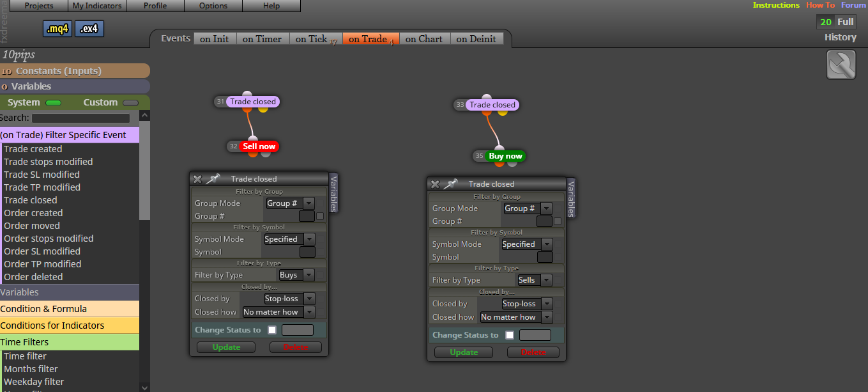
Task: Click the Search field in blocks panel
Action: click(x=80, y=118)
